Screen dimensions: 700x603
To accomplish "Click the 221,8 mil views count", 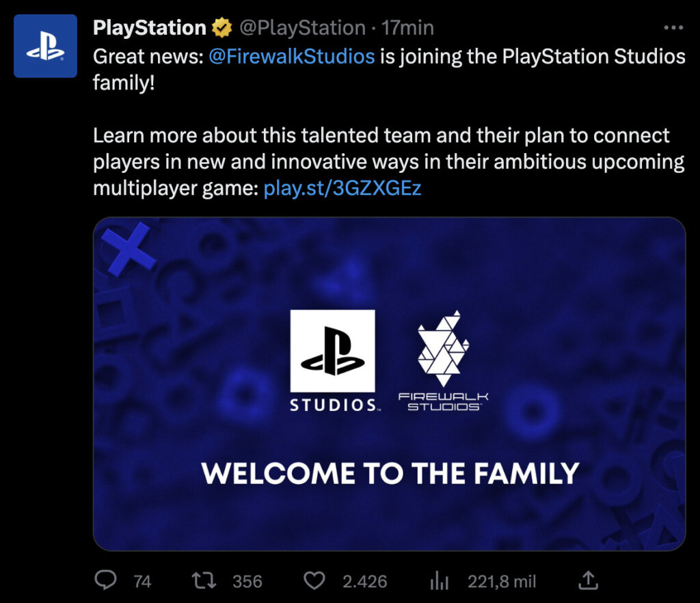I will (502, 580).
